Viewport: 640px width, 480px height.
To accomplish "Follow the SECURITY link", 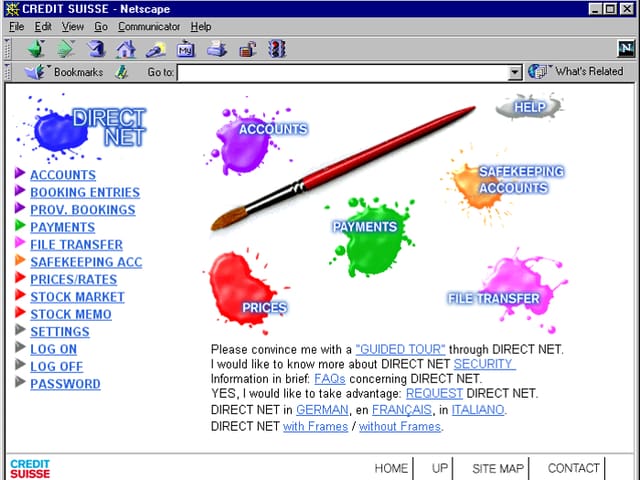I will pyautogui.click(x=484, y=364).
